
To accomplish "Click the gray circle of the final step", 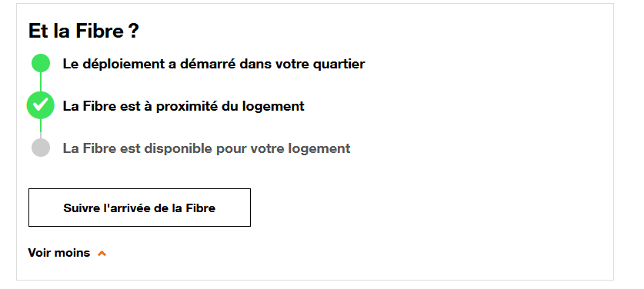I will tap(41, 148).
